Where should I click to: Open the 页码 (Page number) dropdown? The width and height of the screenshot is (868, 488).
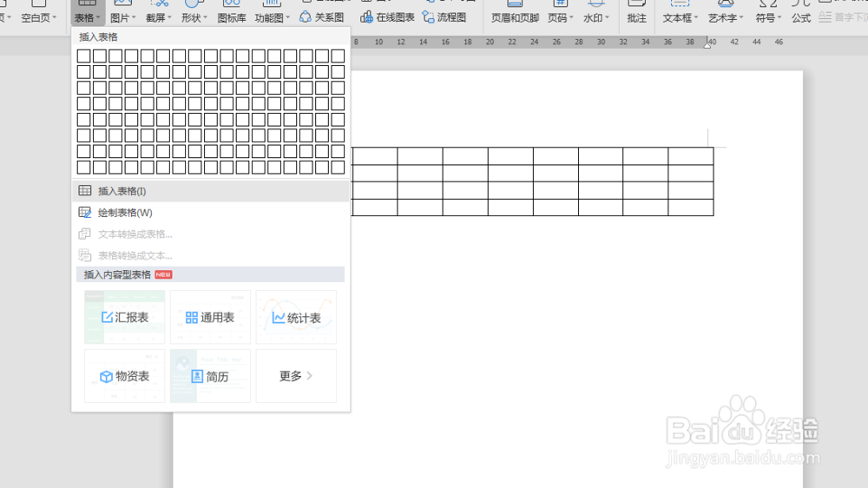tap(560, 12)
